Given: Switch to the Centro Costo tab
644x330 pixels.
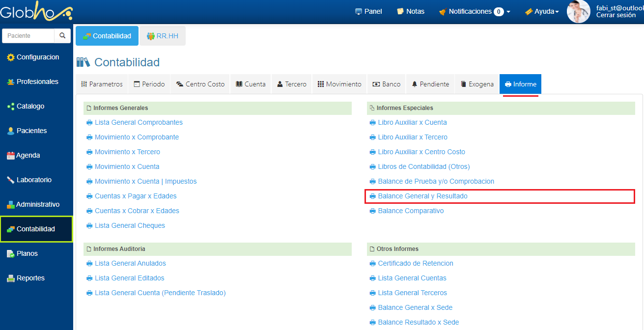Looking at the screenshot, I should click(200, 84).
